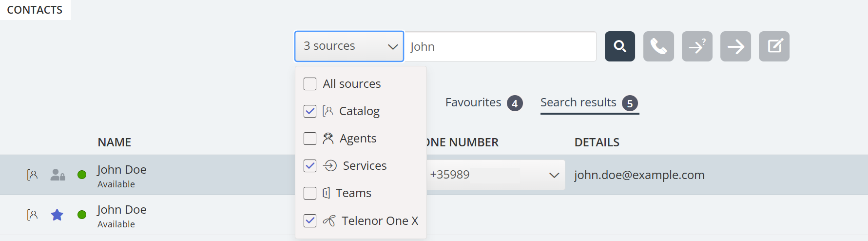Check the Teams source checkbox

tap(310, 193)
